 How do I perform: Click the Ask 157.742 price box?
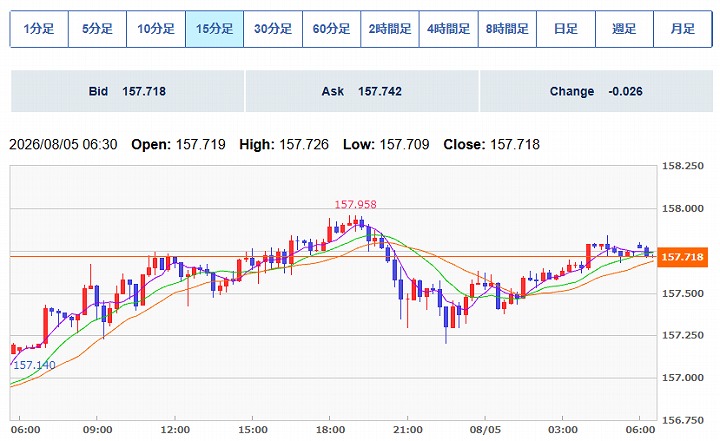pyautogui.click(x=362, y=91)
